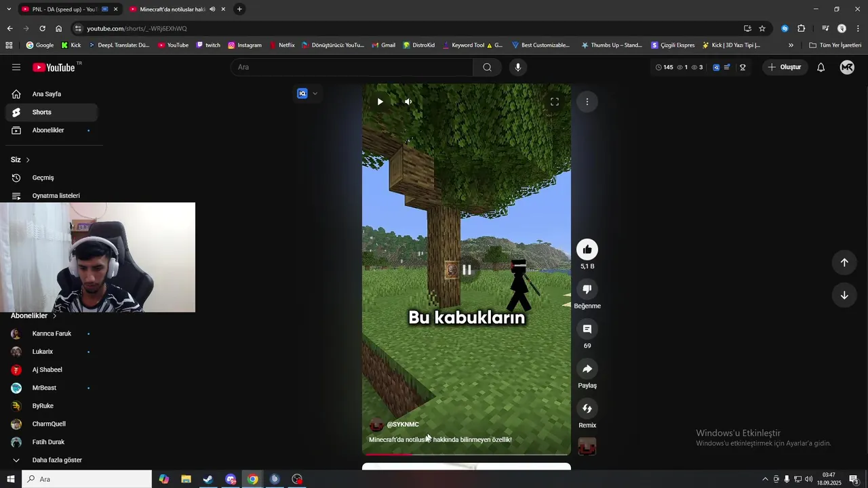Open Steam from the taskbar
Viewport: 868px width, 488px height.
click(x=208, y=479)
